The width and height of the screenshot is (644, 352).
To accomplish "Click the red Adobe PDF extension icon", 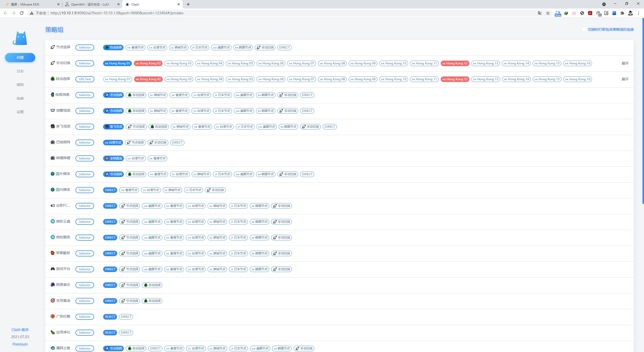I will tap(590, 13).
